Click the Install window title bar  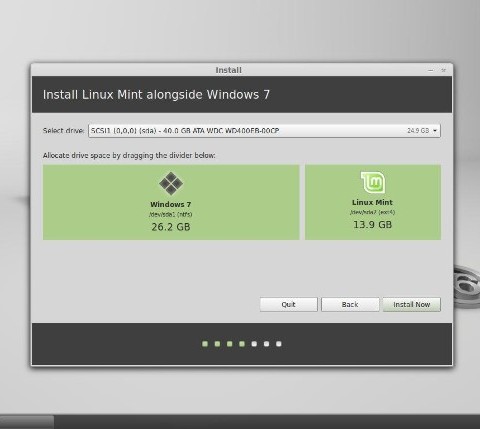[x=229, y=70]
